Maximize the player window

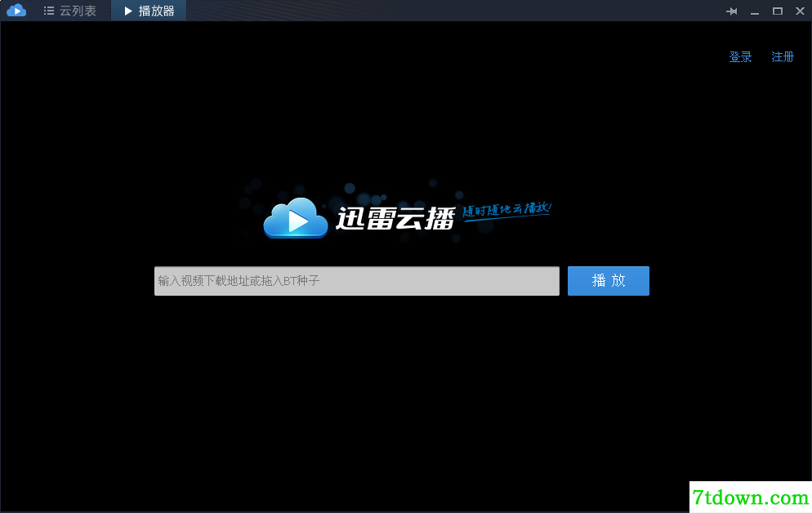pos(778,11)
